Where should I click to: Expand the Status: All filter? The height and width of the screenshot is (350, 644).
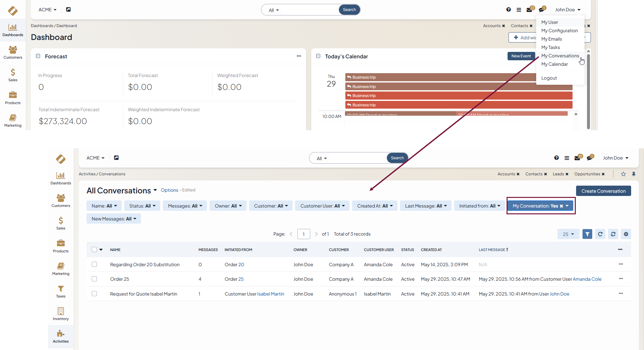[x=142, y=206]
